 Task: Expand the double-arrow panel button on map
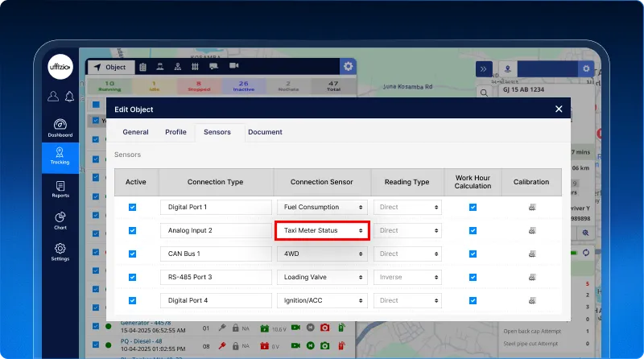(484, 69)
